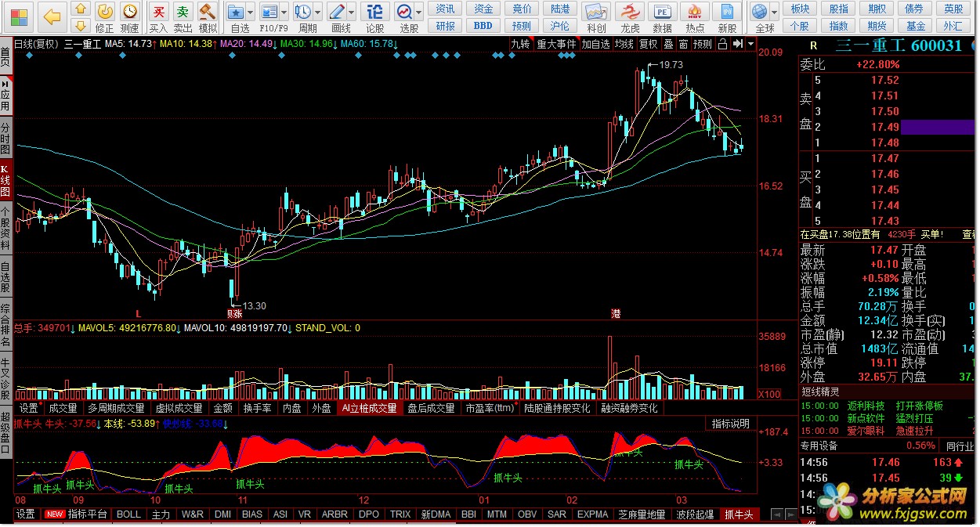Click the 港 marker on the chart

(616, 313)
